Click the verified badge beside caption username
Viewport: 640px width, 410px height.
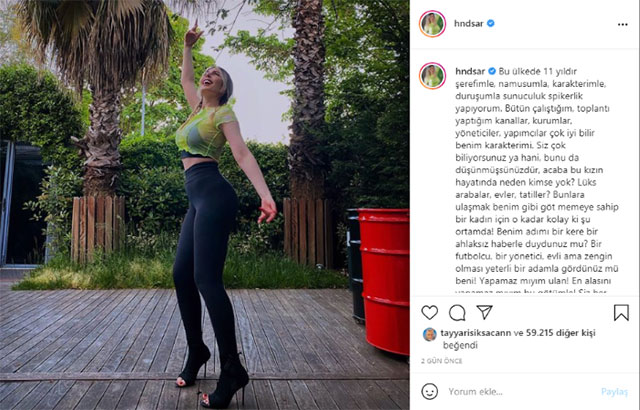click(492, 71)
